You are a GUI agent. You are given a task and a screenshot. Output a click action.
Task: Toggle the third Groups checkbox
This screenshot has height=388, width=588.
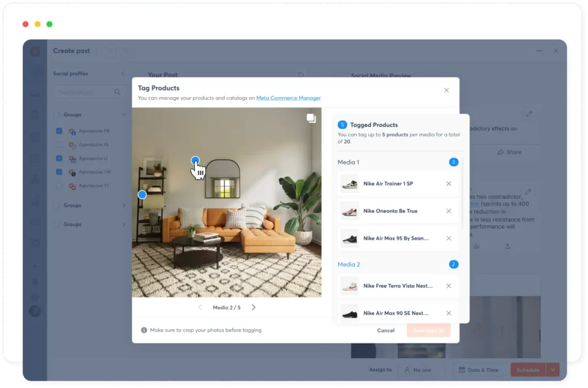pos(56,224)
